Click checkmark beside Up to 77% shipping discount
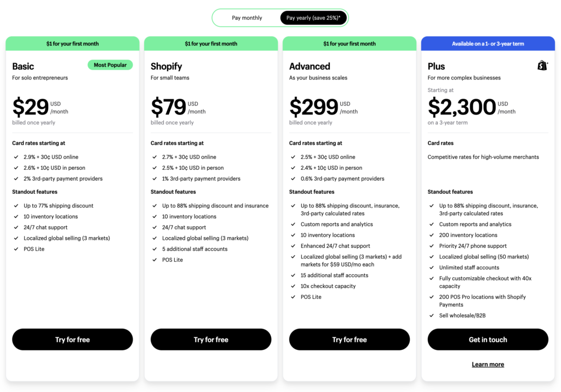This screenshot has height=392, width=561. [16, 206]
